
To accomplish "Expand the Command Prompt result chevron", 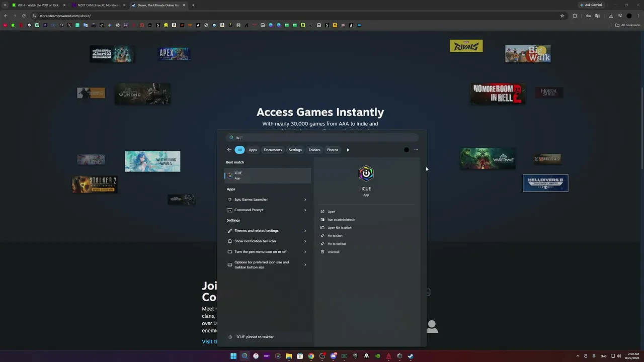I will point(305,210).
